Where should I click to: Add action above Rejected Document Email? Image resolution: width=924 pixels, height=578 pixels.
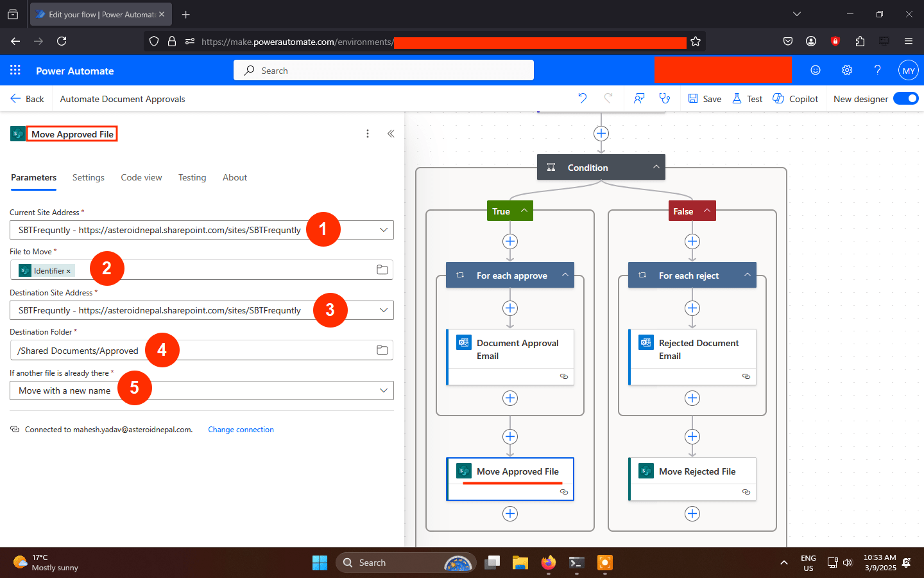coord(692,308)
